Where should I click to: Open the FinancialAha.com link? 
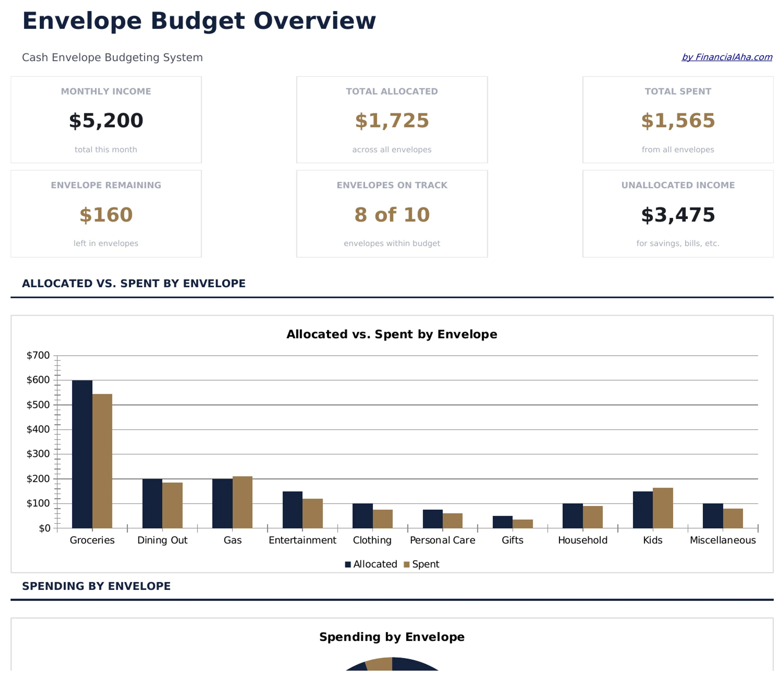[727, 57]
